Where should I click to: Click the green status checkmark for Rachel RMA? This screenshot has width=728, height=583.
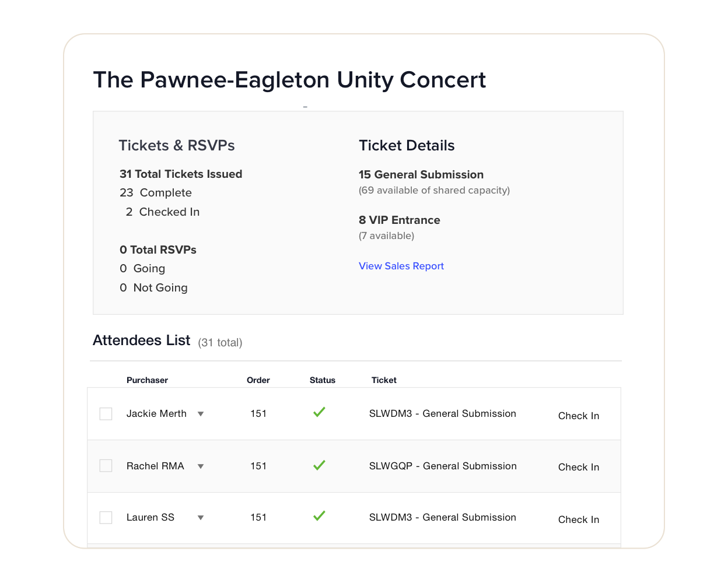(x=319, y=465)
